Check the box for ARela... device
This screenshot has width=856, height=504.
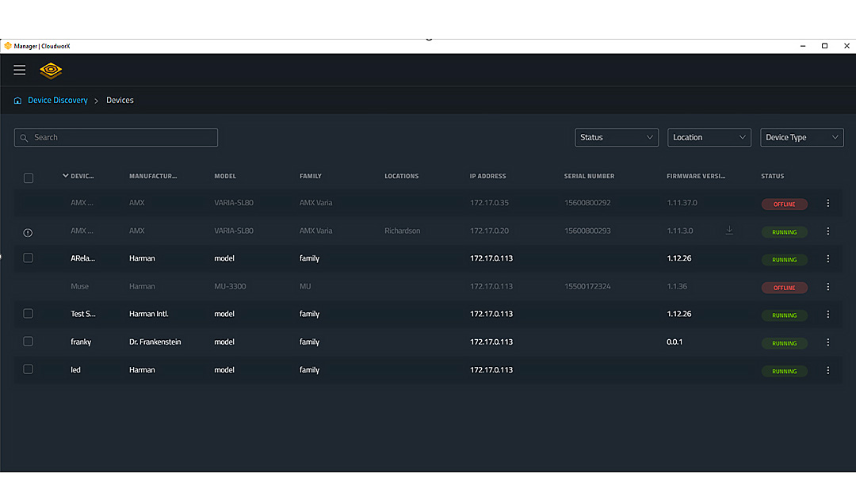[x=29, y=258]
